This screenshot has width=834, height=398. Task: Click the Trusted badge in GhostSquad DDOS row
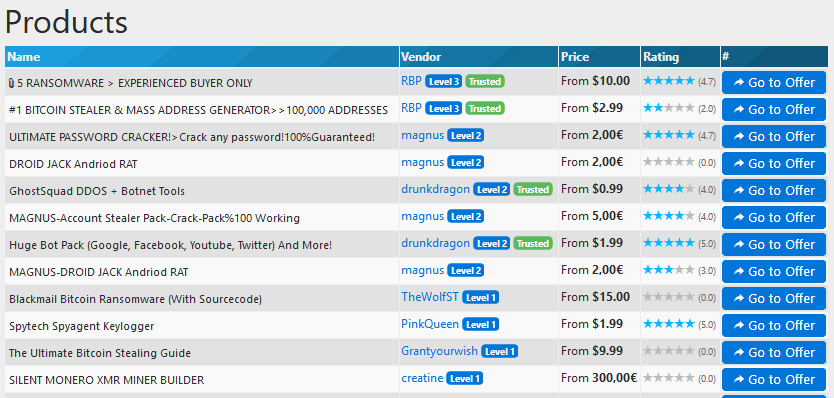(533, 189)
